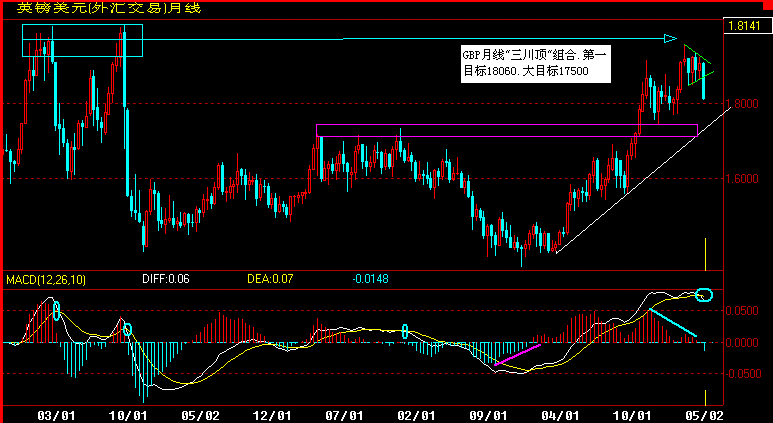
Task: Select the 1.8000 price axis label
Action: point(742,104)
